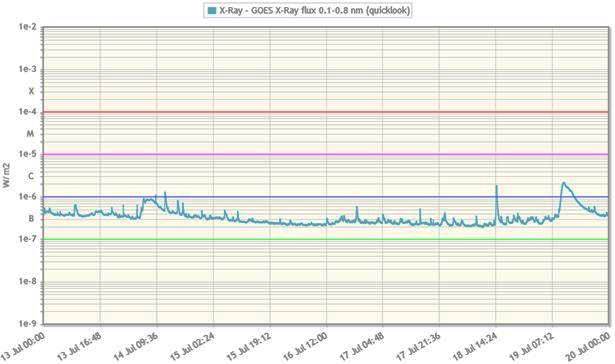Click the blue C-class threshold line
Screen dimensions: 615x364
pos(326,197)
